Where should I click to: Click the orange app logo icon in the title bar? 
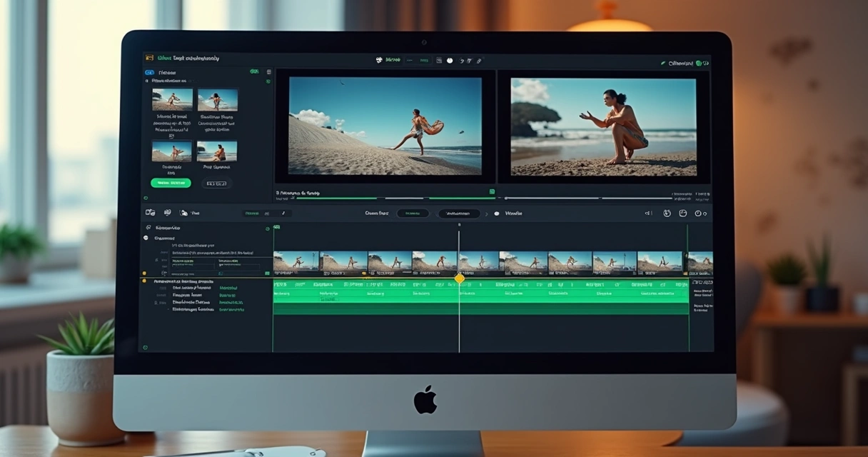pyautogui.click(x=149, y=58)
